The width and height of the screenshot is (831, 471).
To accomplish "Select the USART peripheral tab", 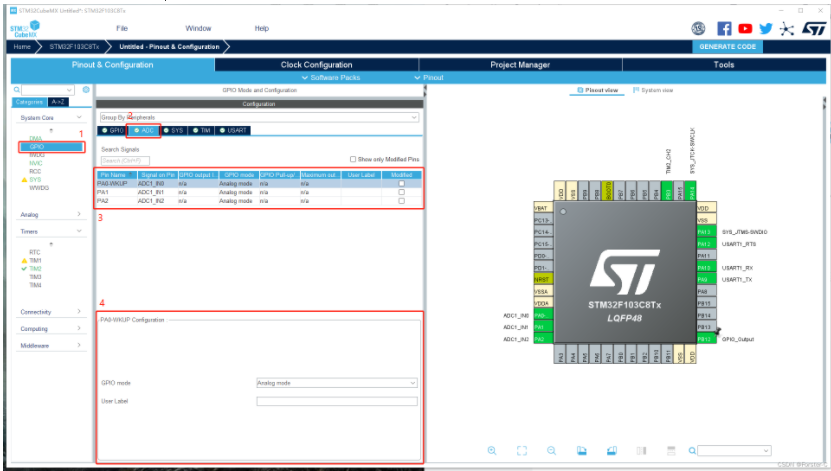I will (x=233, y=130).
